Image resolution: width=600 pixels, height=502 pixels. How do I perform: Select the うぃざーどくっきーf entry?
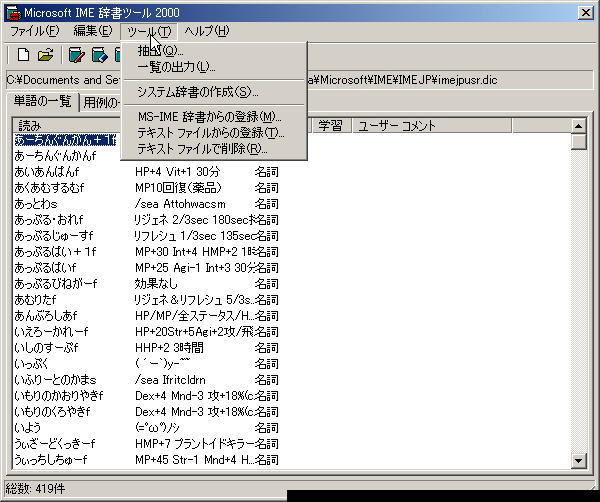click(x=54, y=443)
